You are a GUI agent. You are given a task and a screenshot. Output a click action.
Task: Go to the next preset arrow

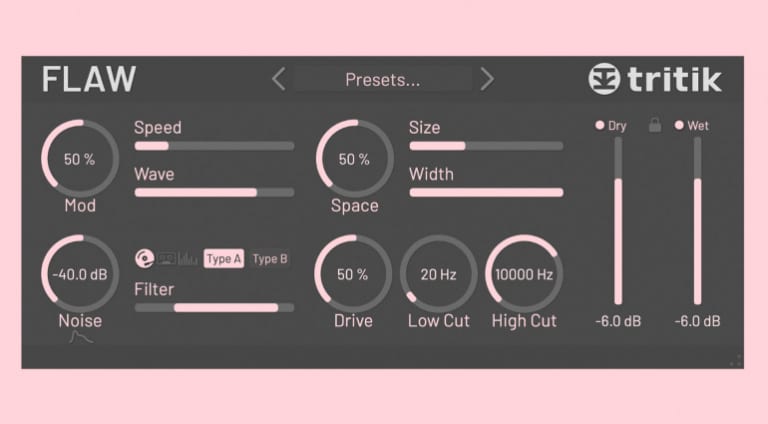(x=487, y=79)
